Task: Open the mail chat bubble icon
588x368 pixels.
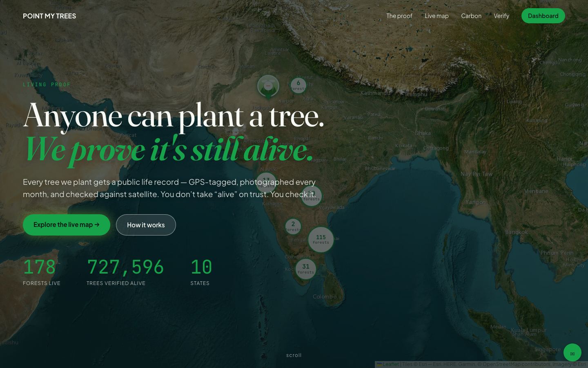Action: (572, 352)
